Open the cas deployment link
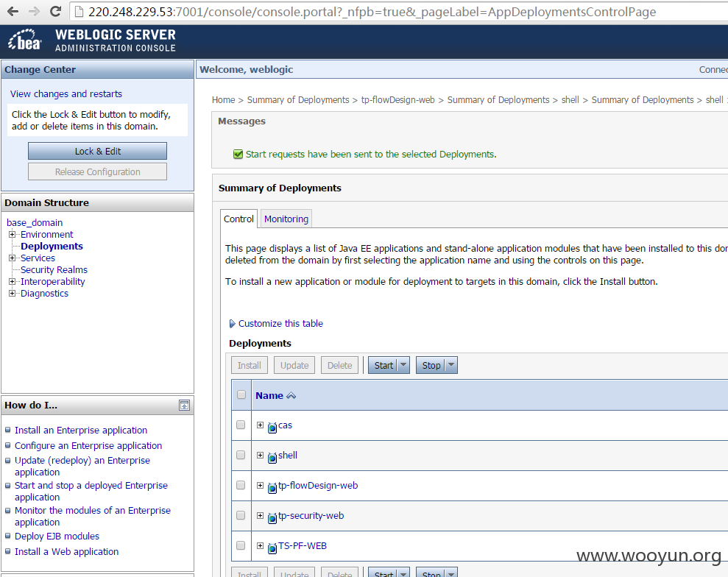 (285, 425)
